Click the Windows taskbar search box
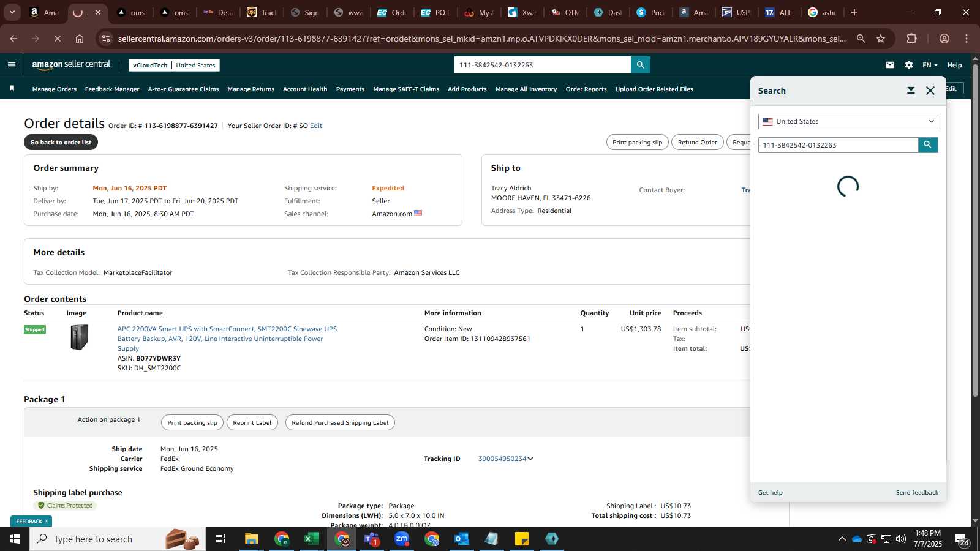980x551 pixels. point(118,539)
